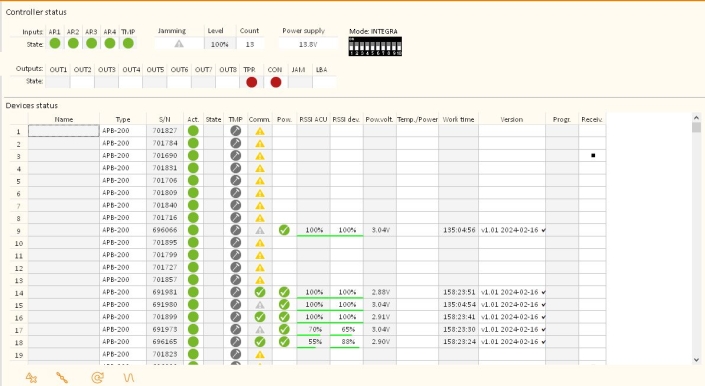The height and width of the screenshot is (386, 705).
Task: Click the Pow. green checkmark for device 691980
Action: coord(284,304)
